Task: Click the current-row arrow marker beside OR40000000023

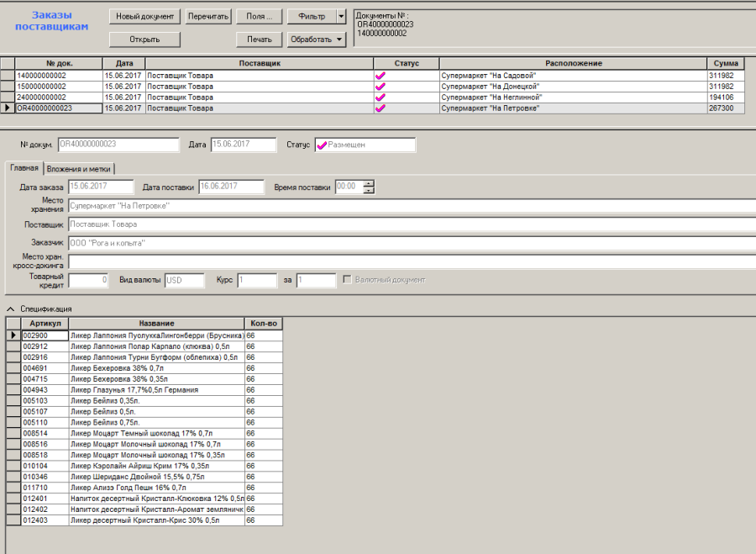Action: tap(8, 108)
